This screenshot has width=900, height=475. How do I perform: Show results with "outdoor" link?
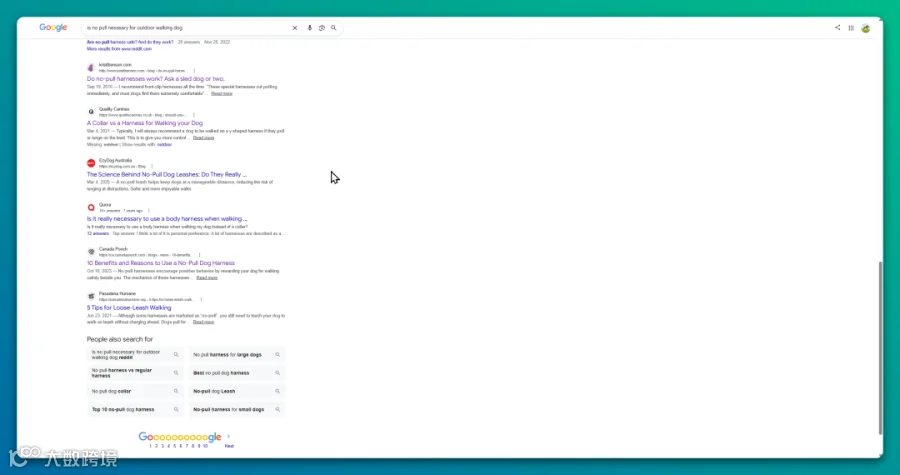click(x=164, y=145)
